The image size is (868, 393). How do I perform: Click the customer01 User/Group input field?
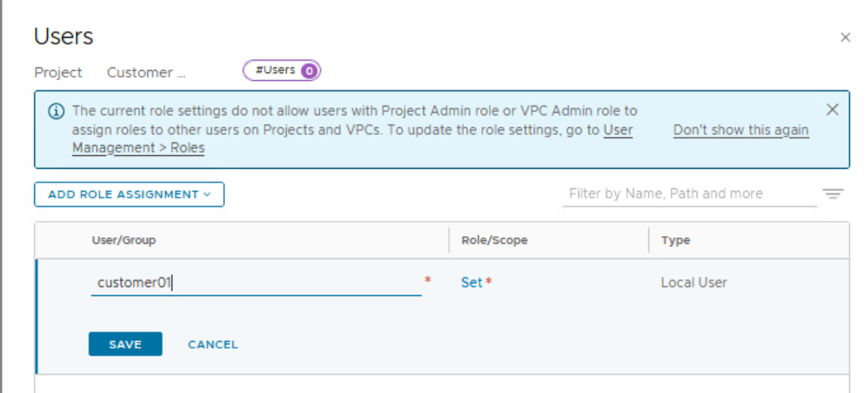256,283
